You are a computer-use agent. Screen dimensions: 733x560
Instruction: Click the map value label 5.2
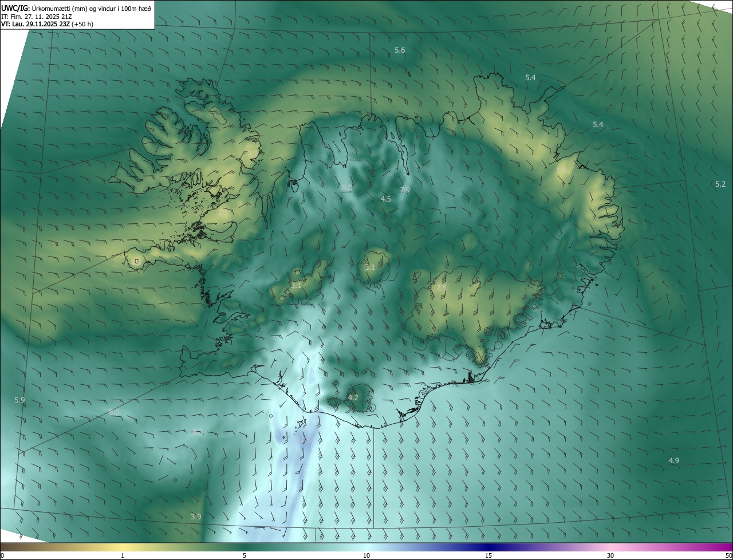coord(720,184)
